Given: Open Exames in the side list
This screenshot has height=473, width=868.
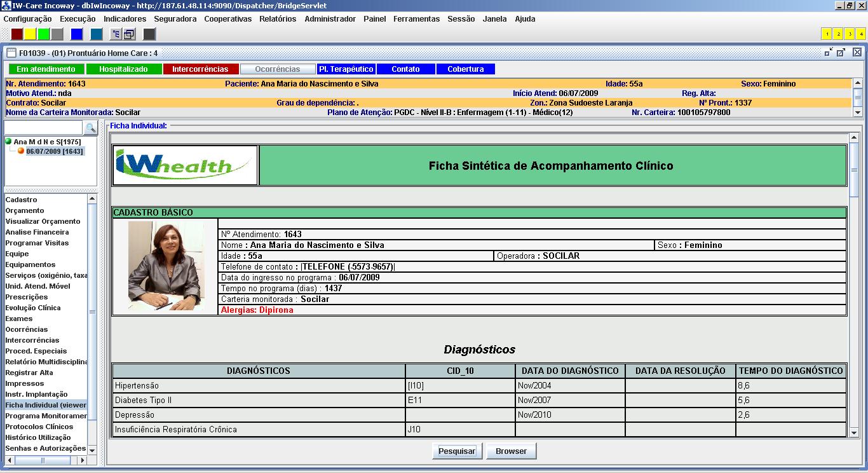Looking at the screenshot, I should click(x=19, y=319).
